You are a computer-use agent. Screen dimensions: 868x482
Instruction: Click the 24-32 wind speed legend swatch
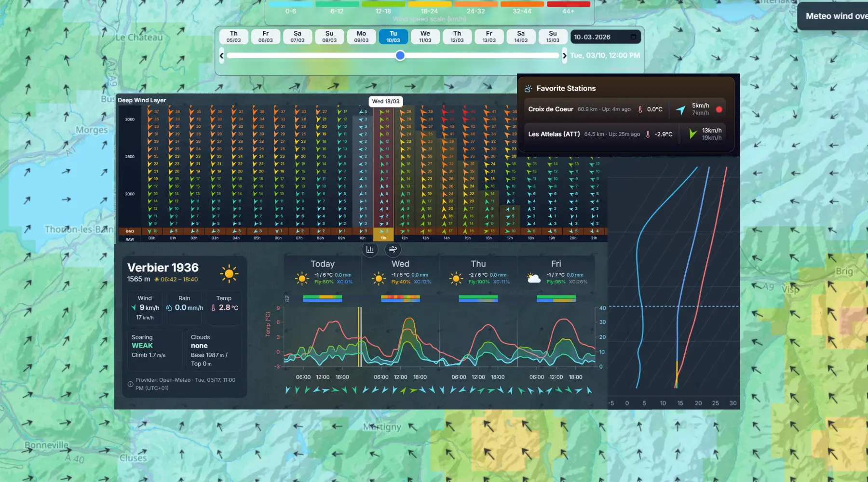pos(475,5)
